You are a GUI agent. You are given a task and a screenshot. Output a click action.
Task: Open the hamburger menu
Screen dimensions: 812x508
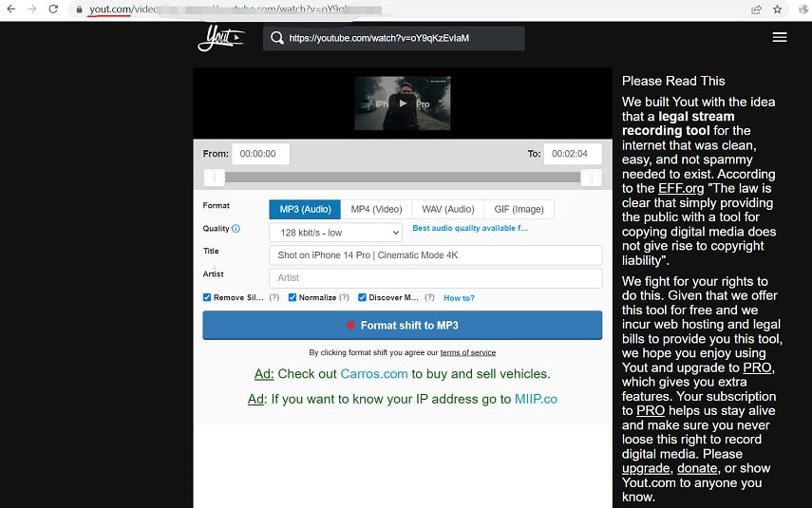780,37
